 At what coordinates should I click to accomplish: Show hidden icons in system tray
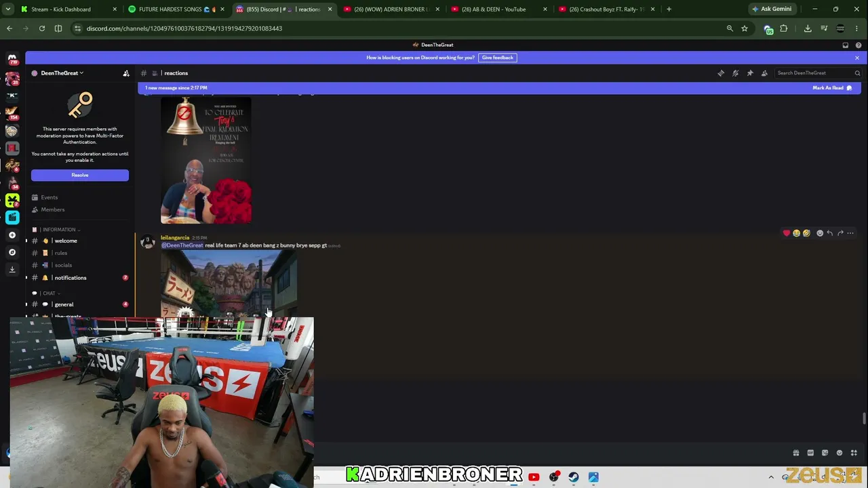point(771,477)
